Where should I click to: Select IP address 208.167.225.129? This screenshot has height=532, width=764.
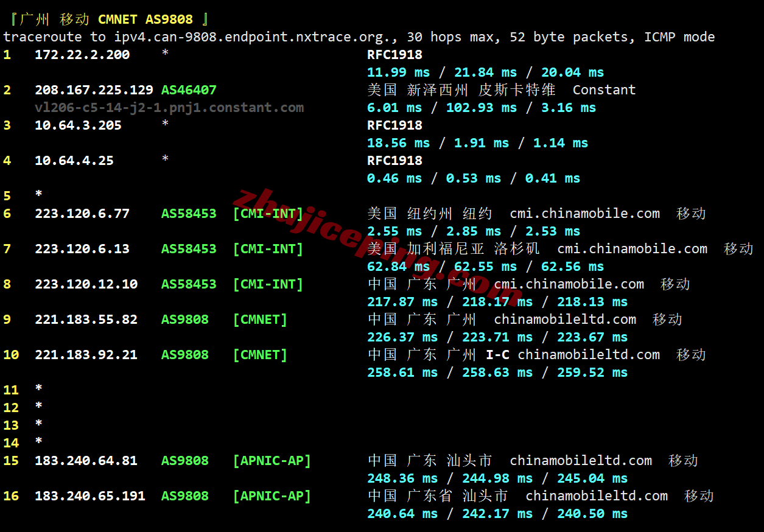pyautogui.click(x=94, y=90)
